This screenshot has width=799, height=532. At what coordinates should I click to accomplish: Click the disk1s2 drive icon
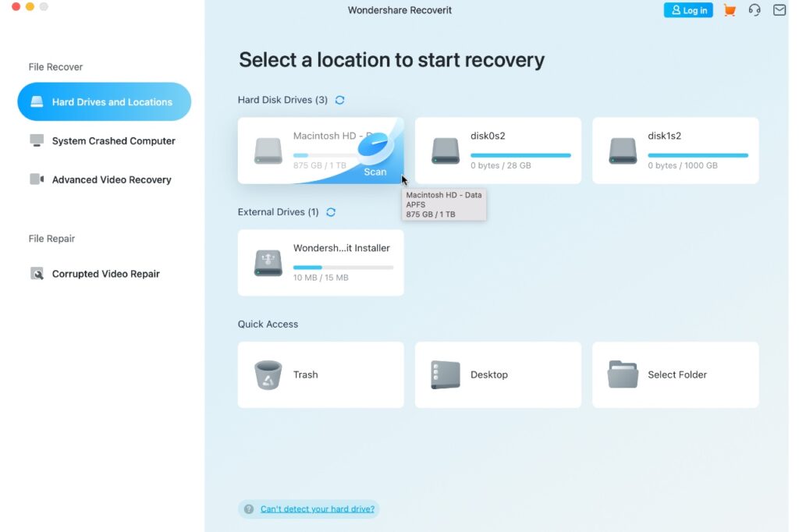point(623,151)
